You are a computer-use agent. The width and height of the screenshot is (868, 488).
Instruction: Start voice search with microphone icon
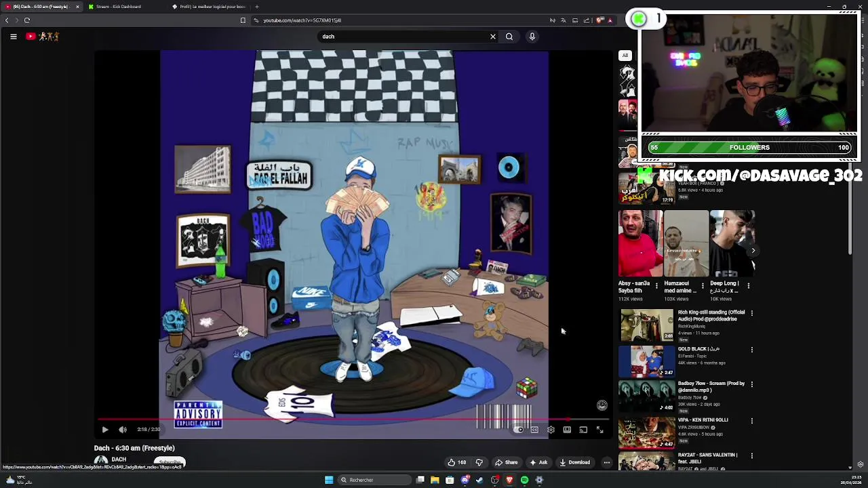tap(532, 37)
